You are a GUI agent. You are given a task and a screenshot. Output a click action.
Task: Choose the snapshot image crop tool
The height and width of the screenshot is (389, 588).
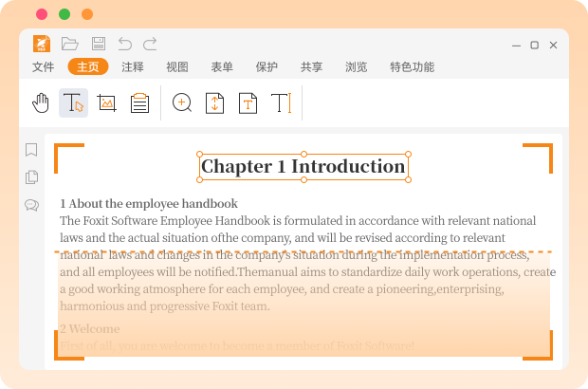coord(106,102)
